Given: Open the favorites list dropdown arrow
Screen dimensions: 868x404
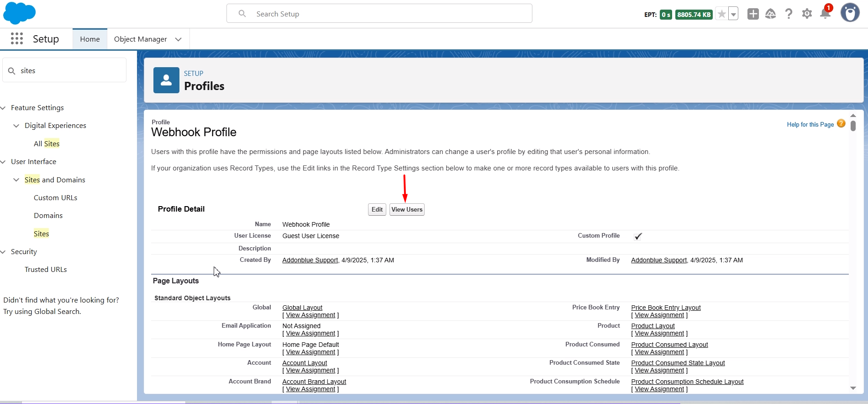Looking at the screenshot, I should pos(733,14).
